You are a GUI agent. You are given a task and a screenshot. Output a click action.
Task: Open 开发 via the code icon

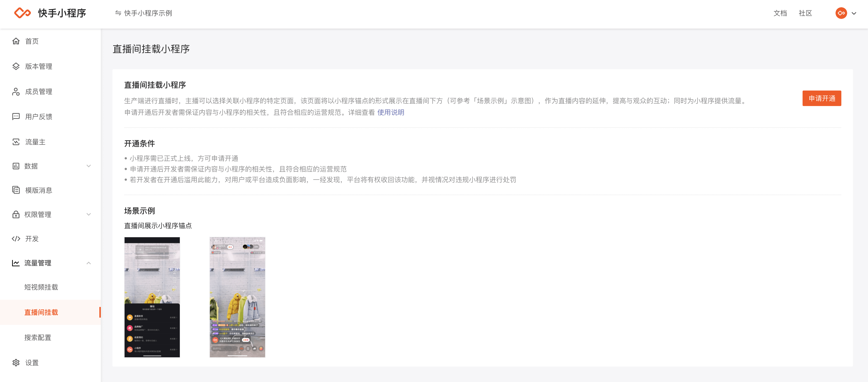pyautogui.click(x=16, y=239)
